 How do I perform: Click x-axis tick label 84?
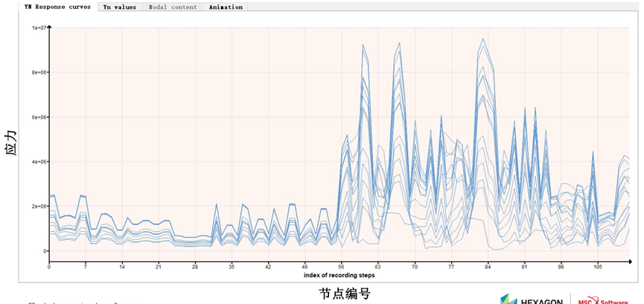(x=488, y=266)
